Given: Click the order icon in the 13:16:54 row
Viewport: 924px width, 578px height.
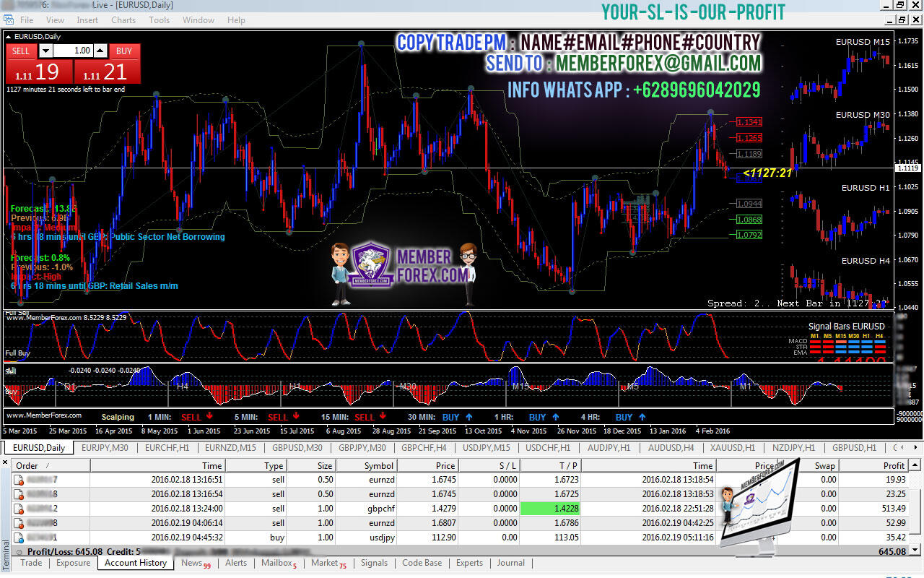Looking at the screenshot, I should point(19,494).
